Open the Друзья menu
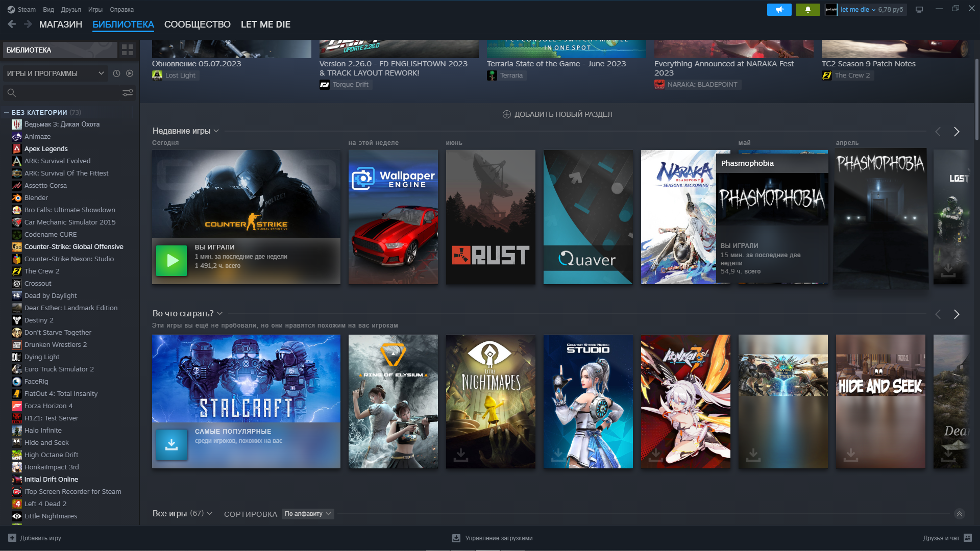This screenshot has height=551, width=980. coord(71,9)
